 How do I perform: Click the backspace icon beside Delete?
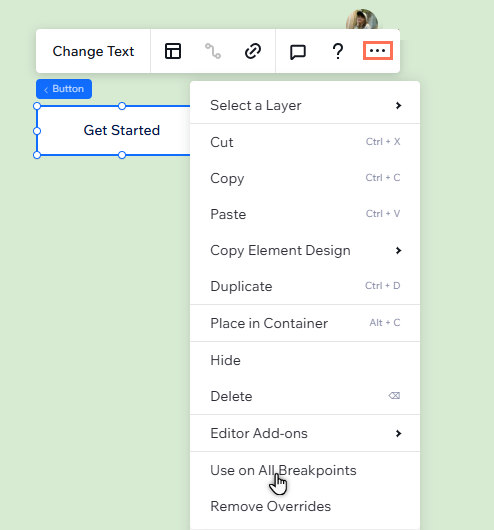(394, 395)
